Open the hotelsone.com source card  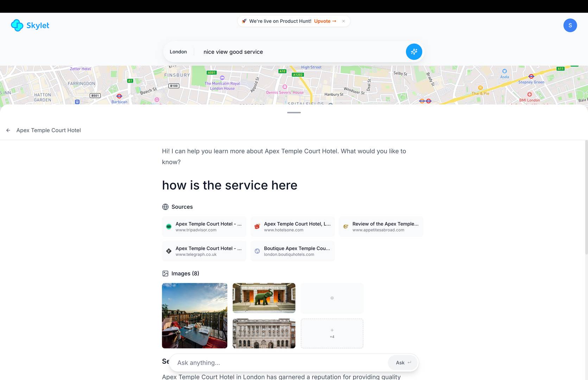292,227
